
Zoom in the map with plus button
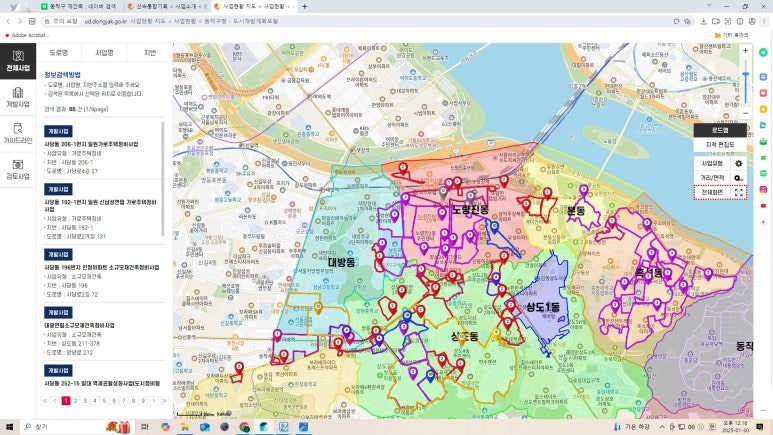745,51
